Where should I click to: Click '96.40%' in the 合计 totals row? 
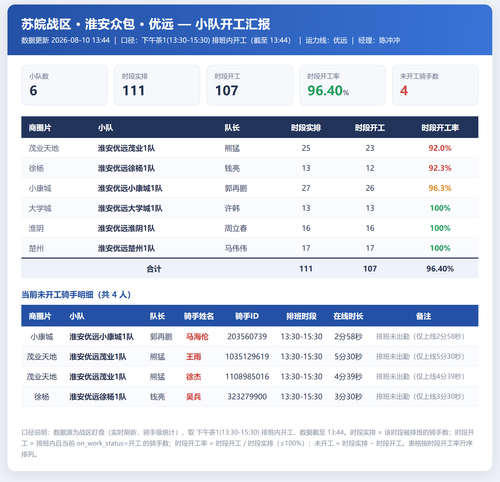click(440, 269)
